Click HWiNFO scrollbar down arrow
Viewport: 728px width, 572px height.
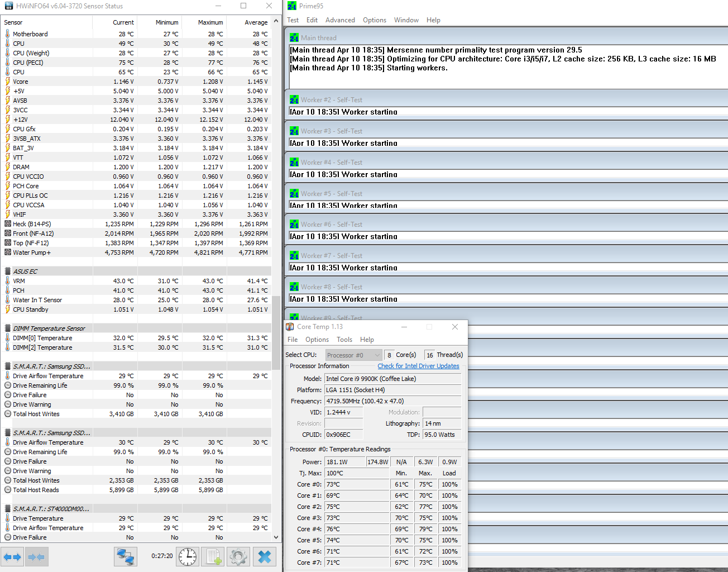click(276, 537)
